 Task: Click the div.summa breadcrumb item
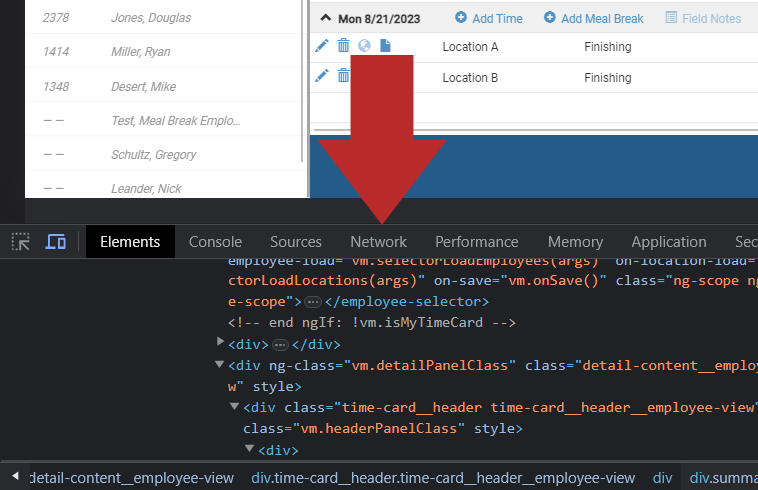(x=723, y=478)
